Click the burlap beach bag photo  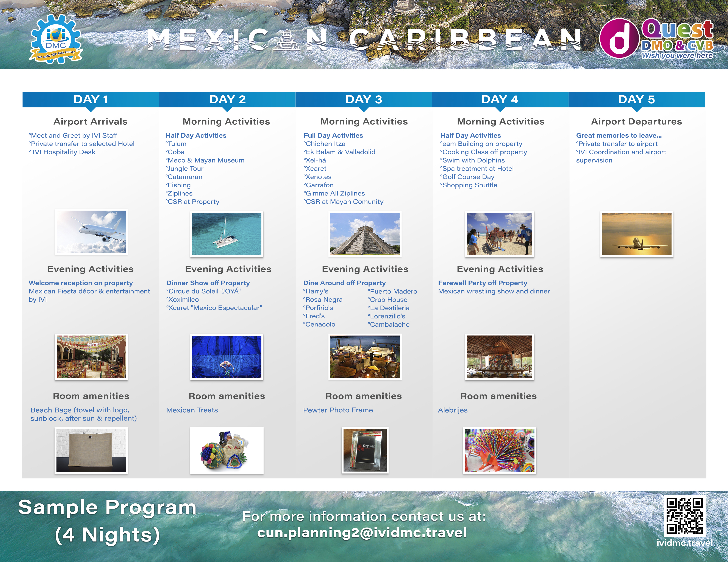click(x=91, y=450)
